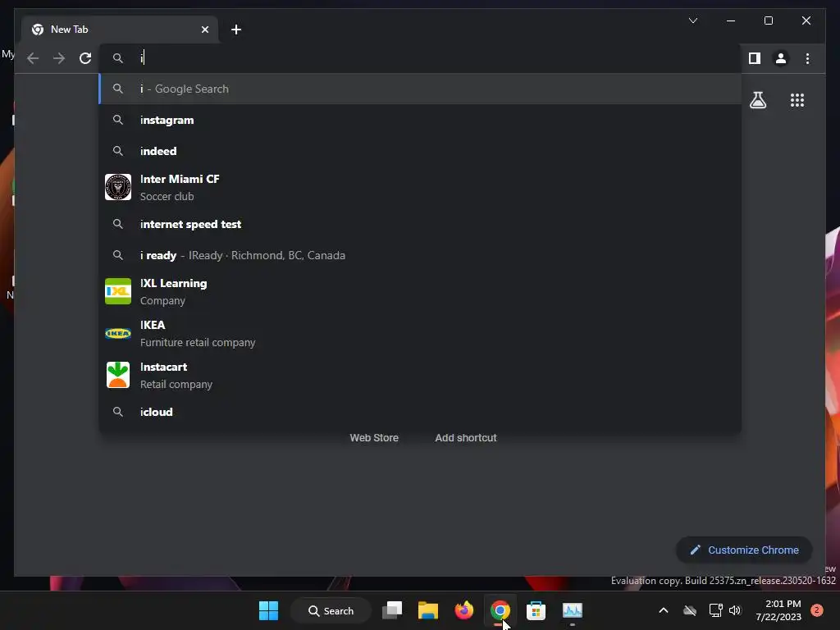Select IXL Learning suggestion
The image size is (840, 630).
pos(421,291)
